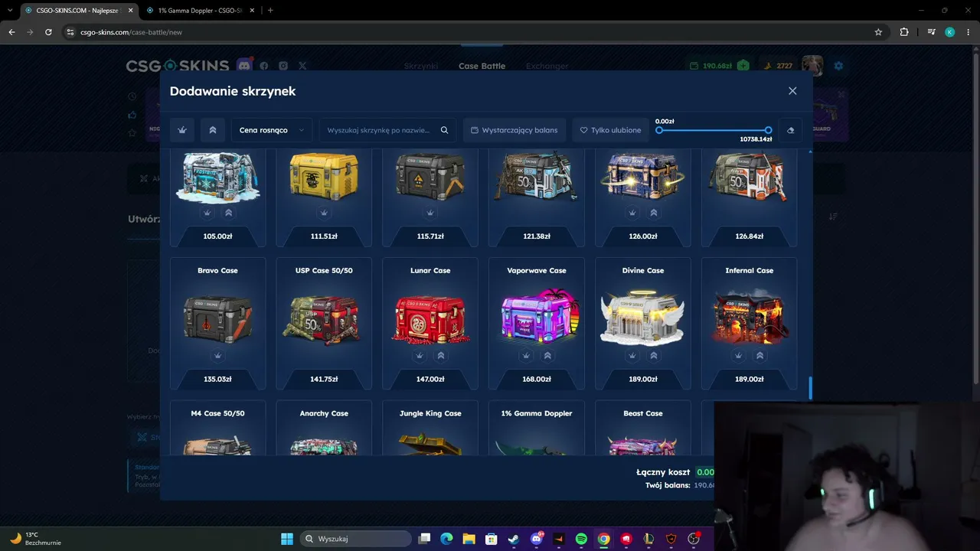Bookmark this page with star icon
This screenshot has height=551, width=980.
point(878,32)
